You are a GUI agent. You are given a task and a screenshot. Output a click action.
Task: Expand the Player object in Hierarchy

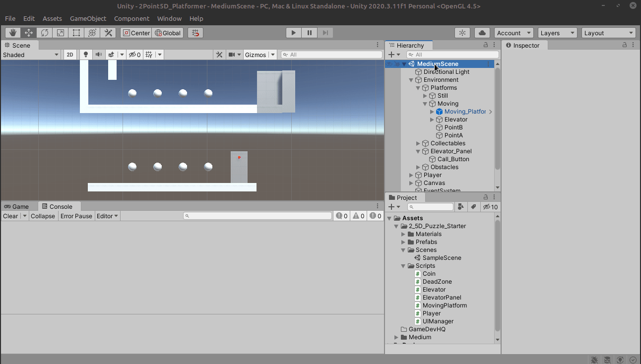point(411,175)
